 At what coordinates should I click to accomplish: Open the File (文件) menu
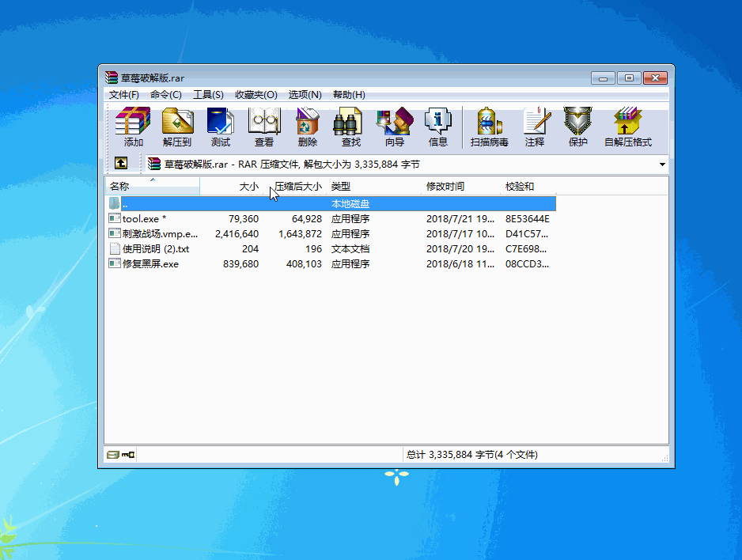124,95
